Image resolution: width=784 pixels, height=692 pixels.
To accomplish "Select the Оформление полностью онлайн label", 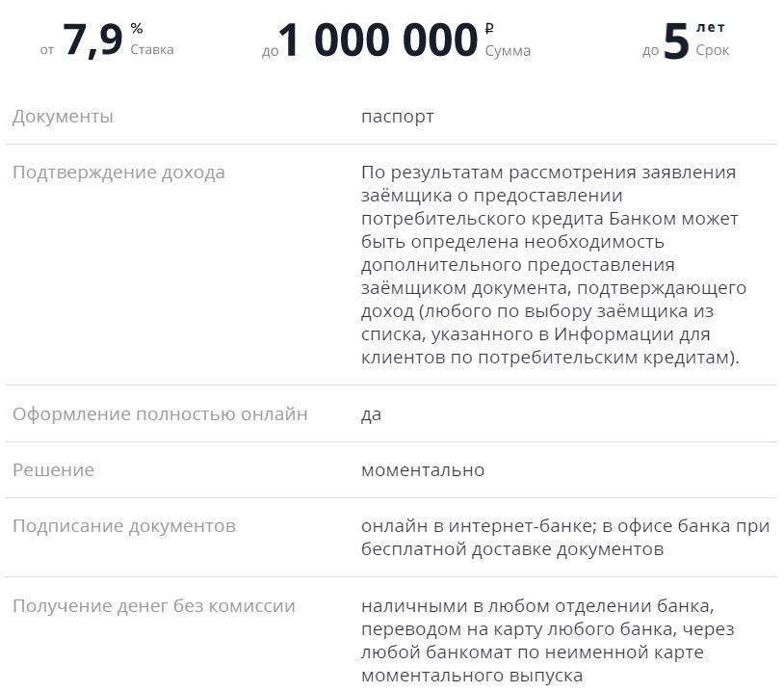I will (160, 414).
